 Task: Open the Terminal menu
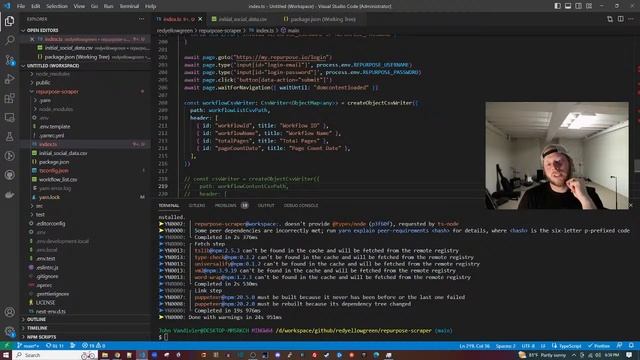(129, 6)
